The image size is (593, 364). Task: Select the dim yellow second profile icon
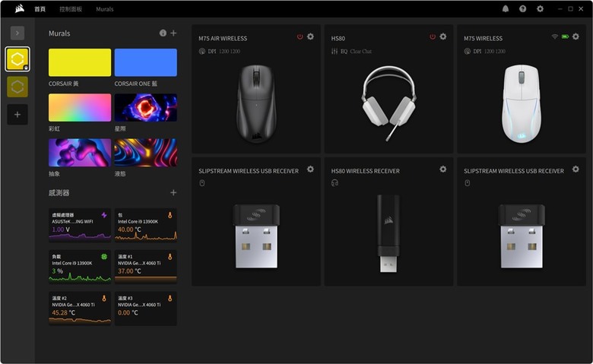(x=17, y=87)
